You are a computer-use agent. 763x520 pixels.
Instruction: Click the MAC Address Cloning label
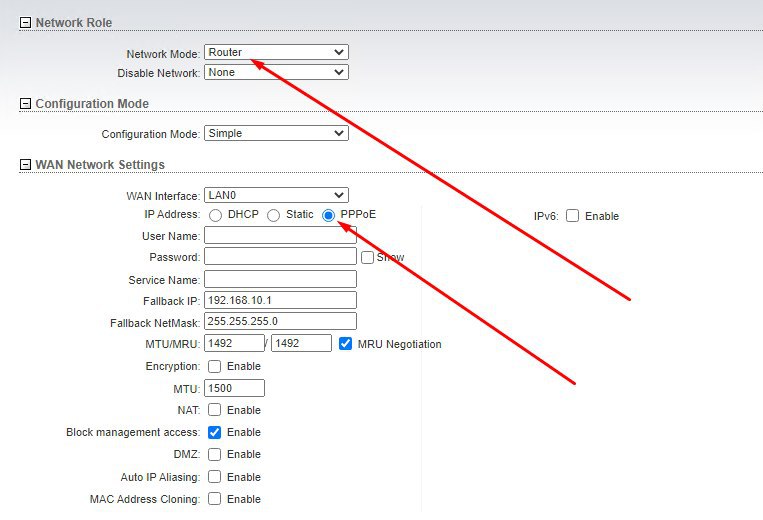(145, 499)
